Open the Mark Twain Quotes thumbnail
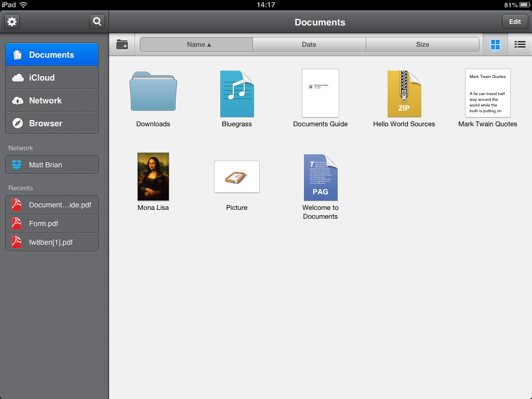Image resolution: width=532 pixels, height=399 pixels. (x=487, y=93)
